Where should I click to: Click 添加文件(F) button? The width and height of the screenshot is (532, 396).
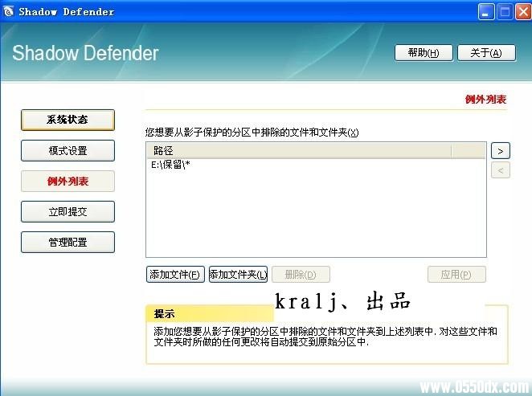pyautogui.click(x=175, y=274)
